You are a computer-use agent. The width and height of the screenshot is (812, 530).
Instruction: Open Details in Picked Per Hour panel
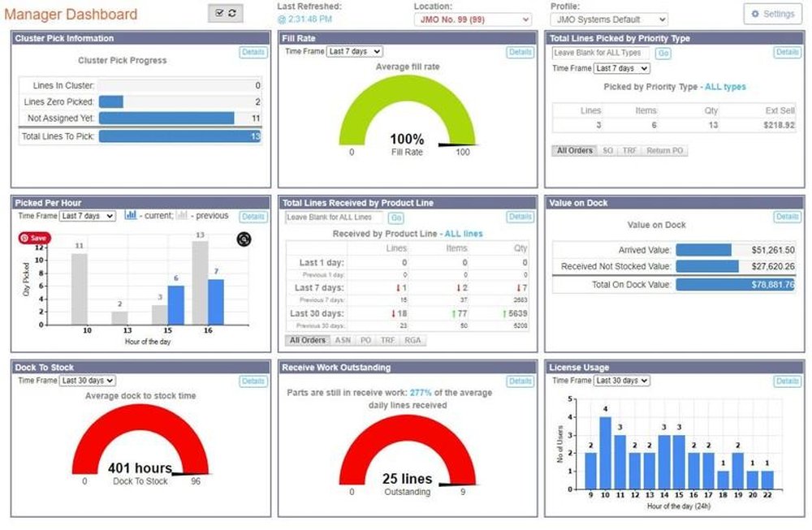point(253,217)
